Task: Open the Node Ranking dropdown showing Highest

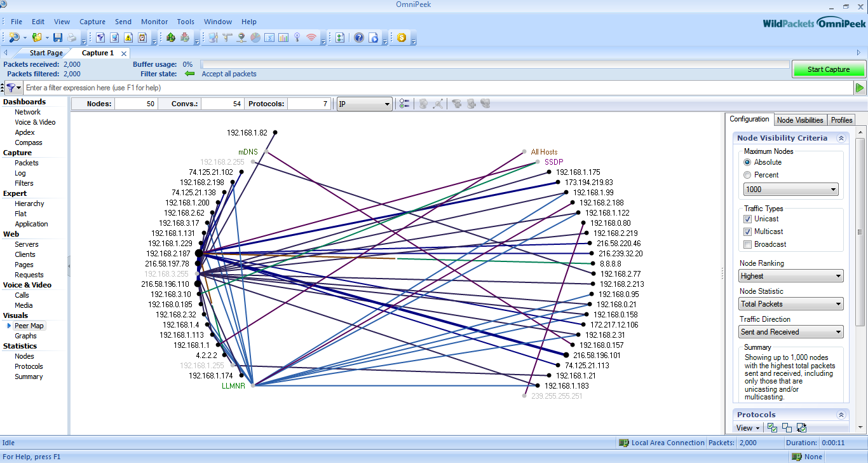Action: [x=791, y=276]
